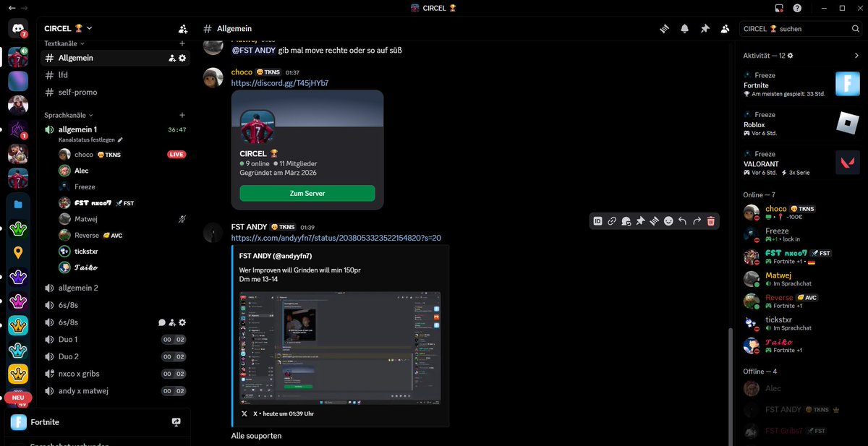This screenshot has height=446, width=868.
Task: Open Activity settings gear icon
Action: [790, 56]
